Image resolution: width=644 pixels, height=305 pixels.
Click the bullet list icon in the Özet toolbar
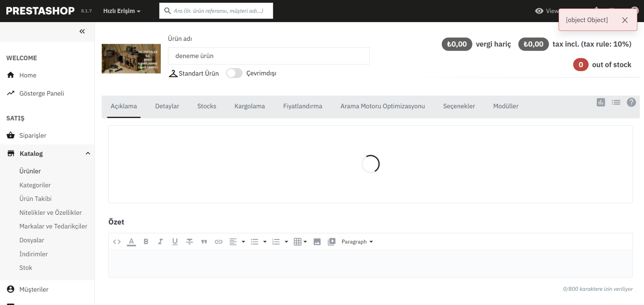click(255, 242)
